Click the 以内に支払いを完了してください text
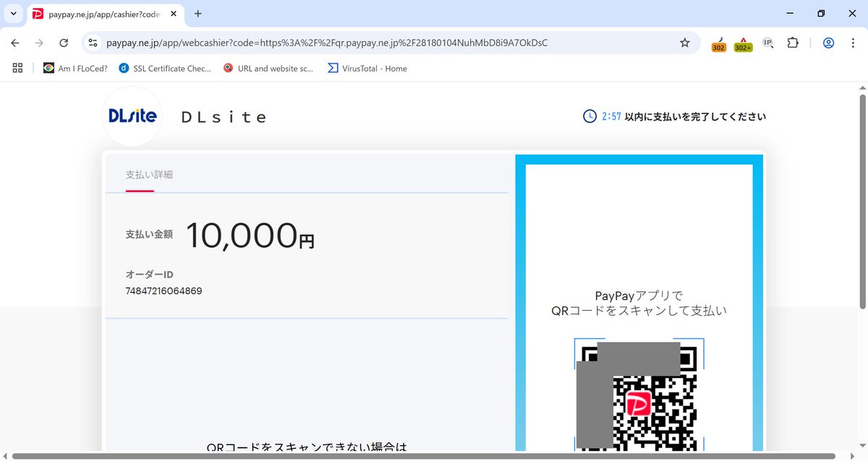This screenshot has height=461, width=868. (695, 116)
